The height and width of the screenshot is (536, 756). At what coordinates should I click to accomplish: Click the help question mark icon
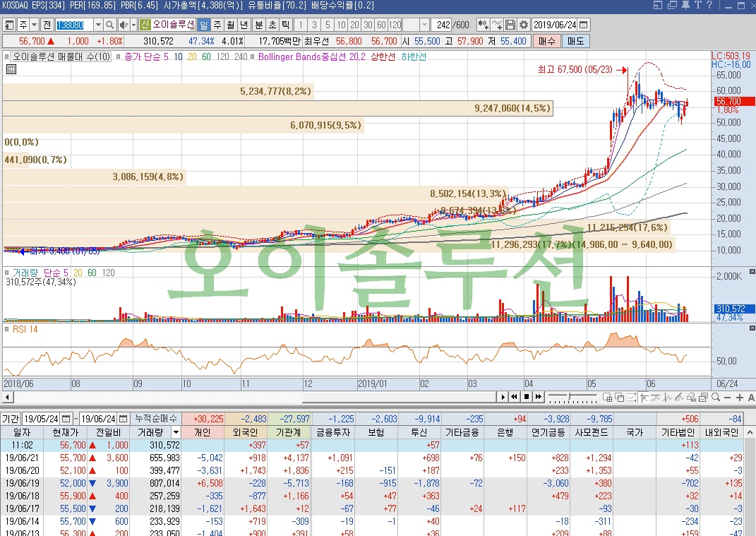click(709, 6)
